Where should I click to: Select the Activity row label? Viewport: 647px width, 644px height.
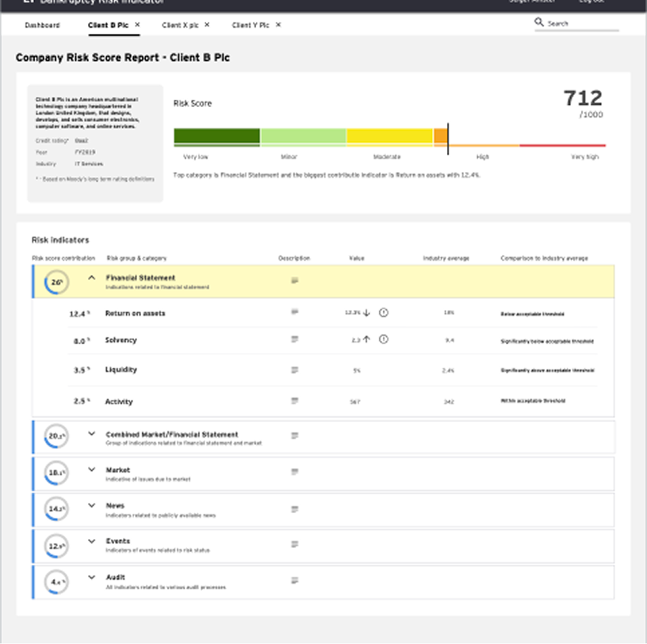119,401
